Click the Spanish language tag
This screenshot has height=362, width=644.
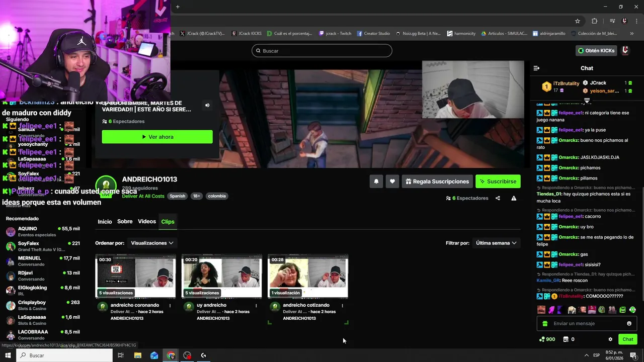coord(177,196)
